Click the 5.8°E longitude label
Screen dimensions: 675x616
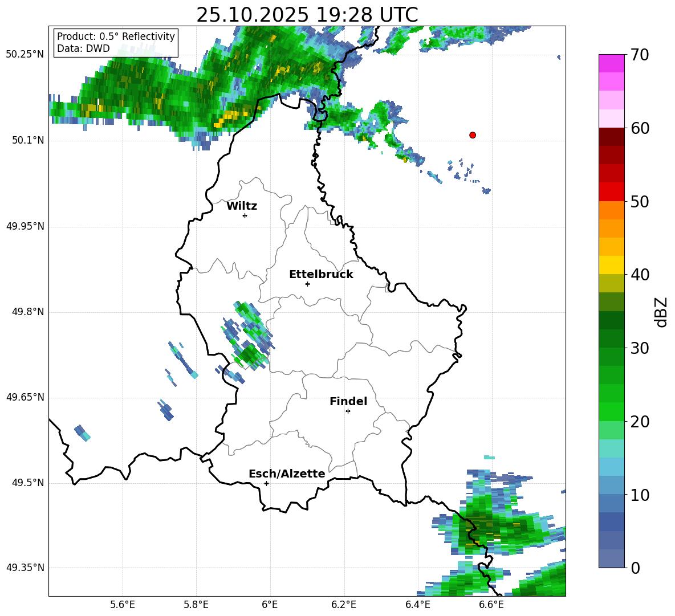196,605
